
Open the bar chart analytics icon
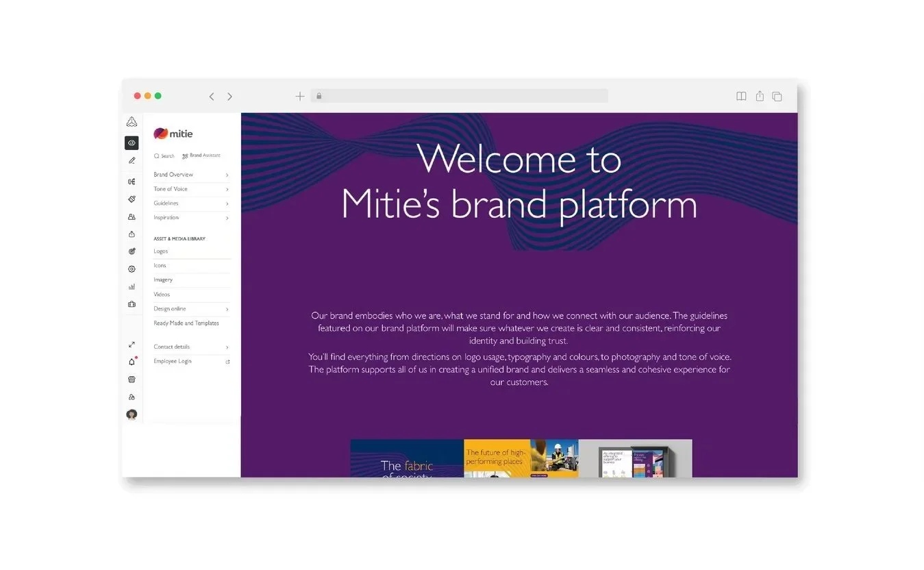tap(132, 286)
